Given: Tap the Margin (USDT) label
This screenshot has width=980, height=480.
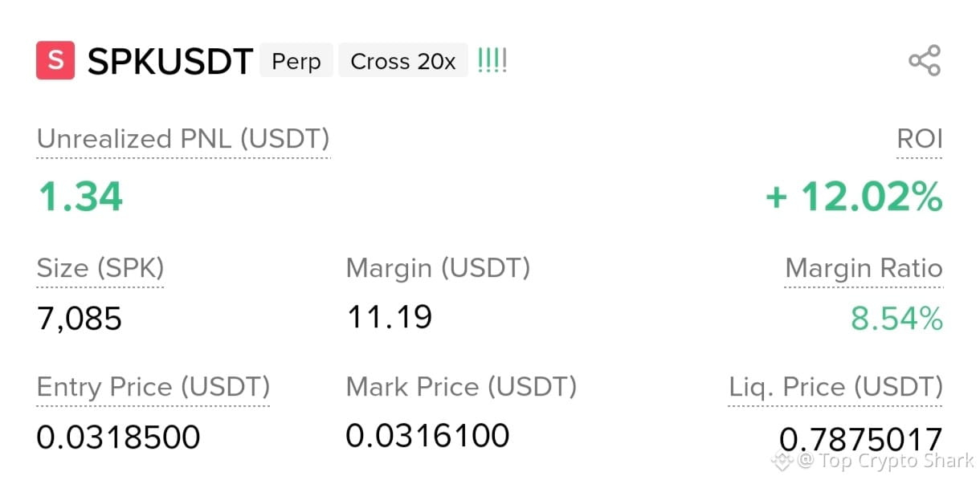Looking at the screenshot, I should [x=439, y=268].
